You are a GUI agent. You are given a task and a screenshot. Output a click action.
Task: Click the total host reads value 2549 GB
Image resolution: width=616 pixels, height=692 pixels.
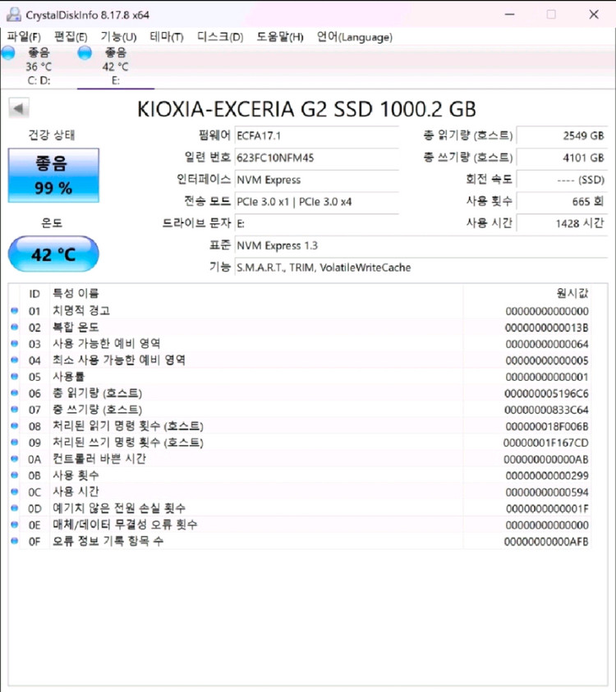562,135
